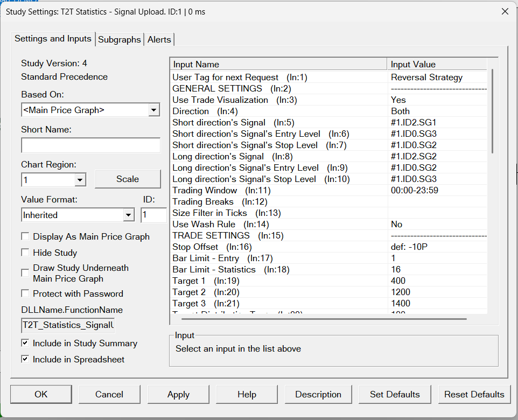Open the Value Format dropdown

pyautogui.click(x=128, y=215)
